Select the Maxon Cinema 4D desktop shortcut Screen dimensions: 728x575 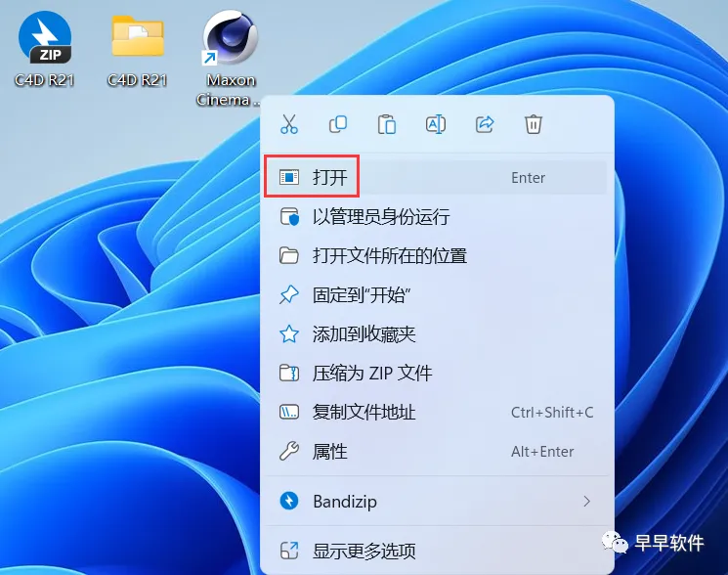(x=230, y=59)
